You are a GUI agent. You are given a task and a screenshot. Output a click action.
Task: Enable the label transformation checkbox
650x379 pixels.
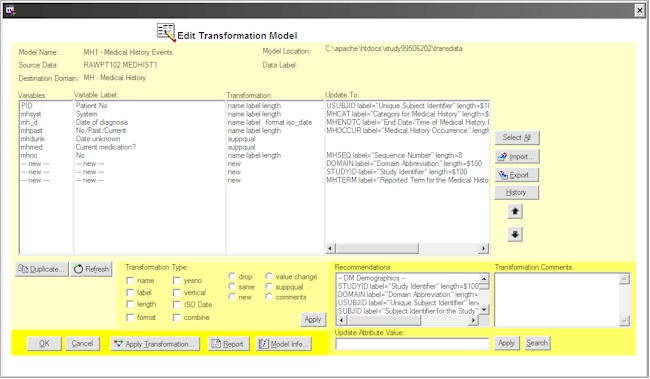130,293
